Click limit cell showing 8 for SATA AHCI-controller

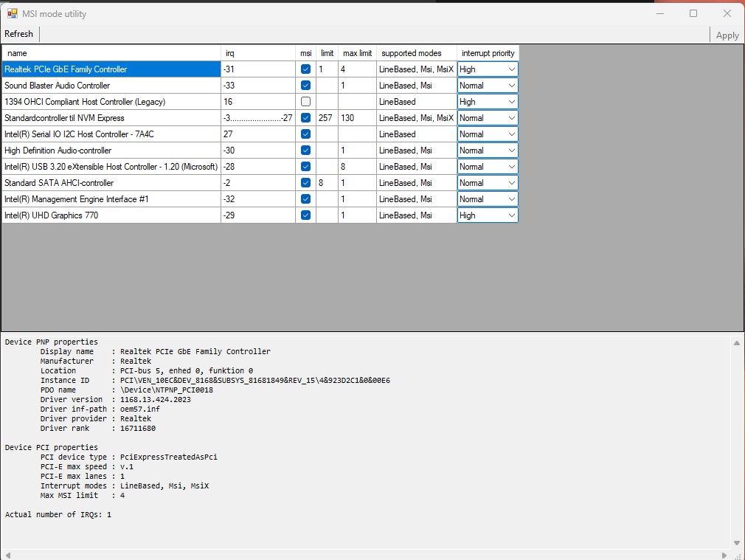327,183
